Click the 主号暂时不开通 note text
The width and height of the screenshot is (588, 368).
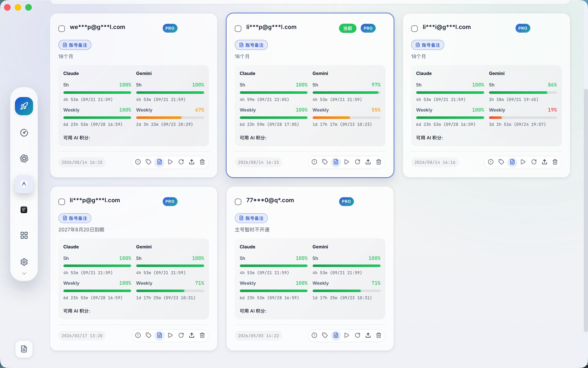252,230
